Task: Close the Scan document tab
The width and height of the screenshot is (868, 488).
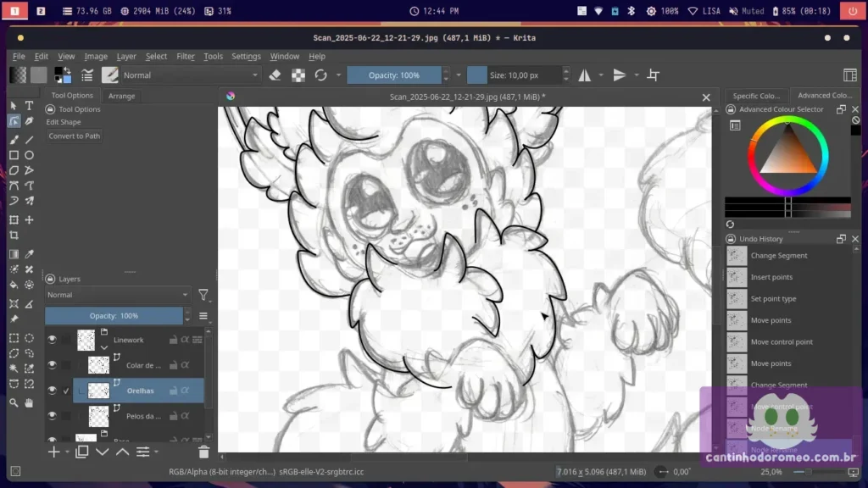Action: [x=706, y=97]
